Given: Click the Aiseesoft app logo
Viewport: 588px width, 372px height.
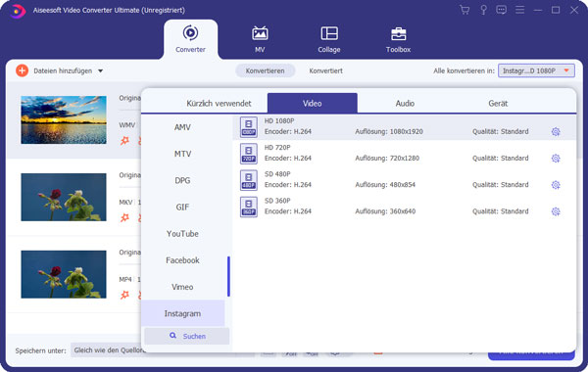Looking at the screenshot, I should point(17,11).
